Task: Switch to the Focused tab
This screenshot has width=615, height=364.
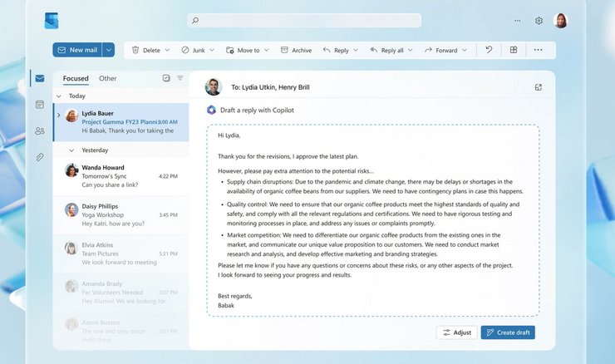Action: coord(76,78)
